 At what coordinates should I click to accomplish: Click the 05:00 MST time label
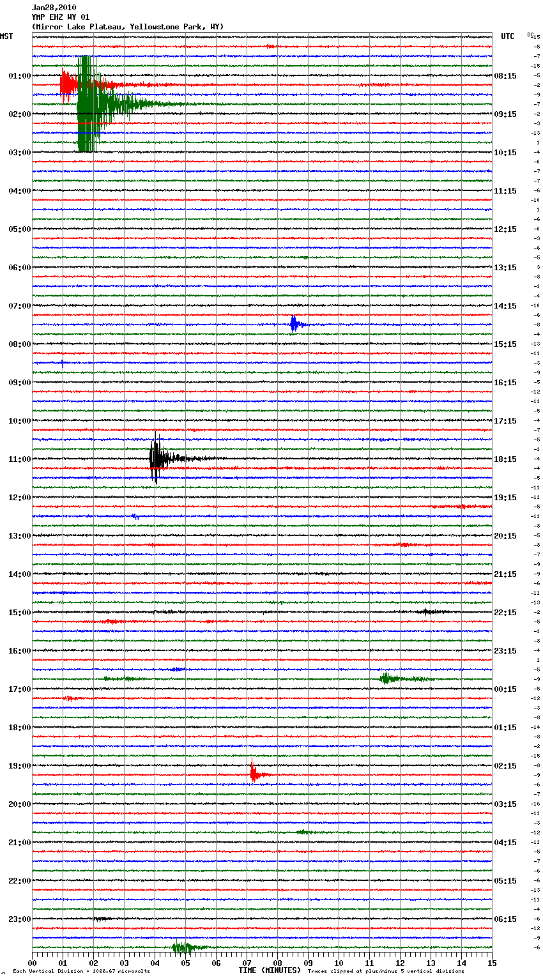(x=20, y=229)
